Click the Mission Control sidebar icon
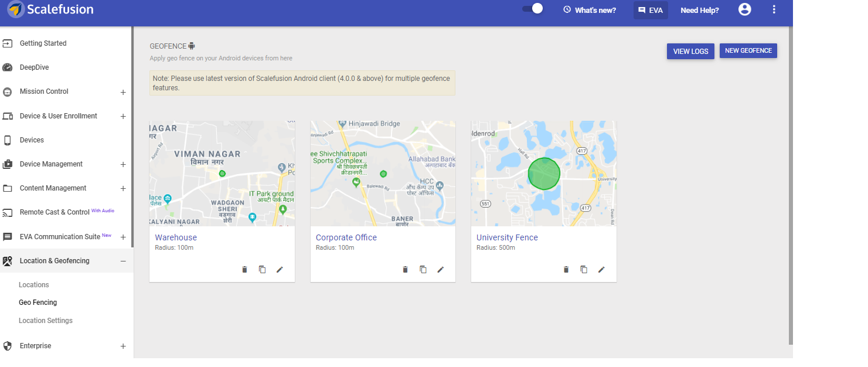This screenshot has width=868, height=367. [x=8, y=92]
